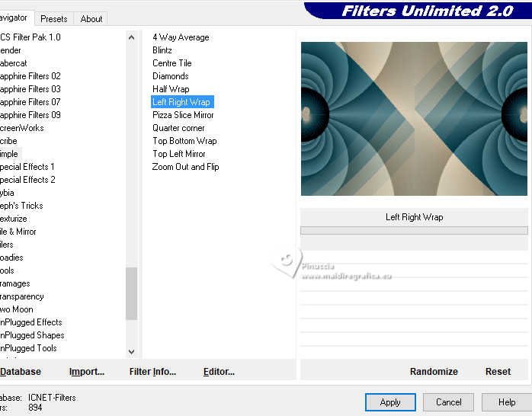Click the Database button

[21, 372]
